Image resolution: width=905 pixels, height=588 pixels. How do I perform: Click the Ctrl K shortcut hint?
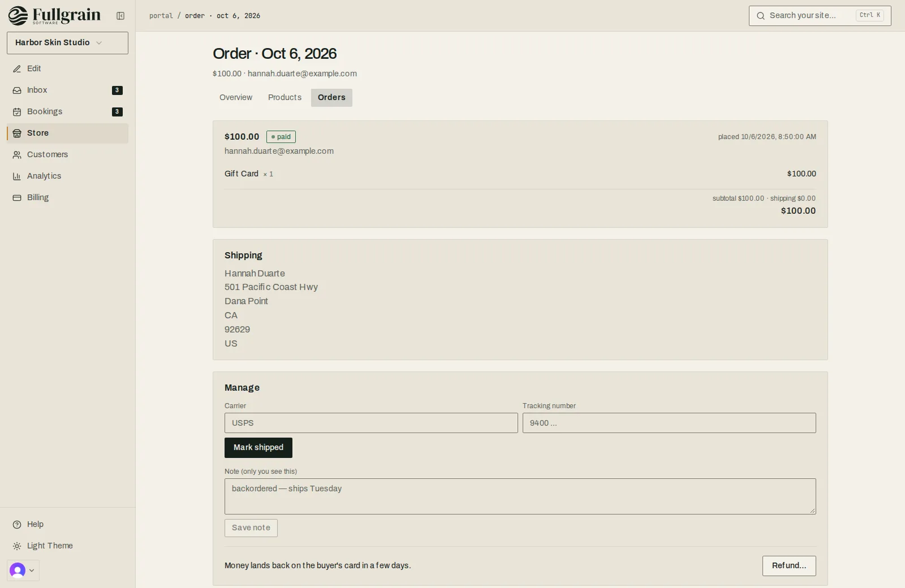coord(870,16)
